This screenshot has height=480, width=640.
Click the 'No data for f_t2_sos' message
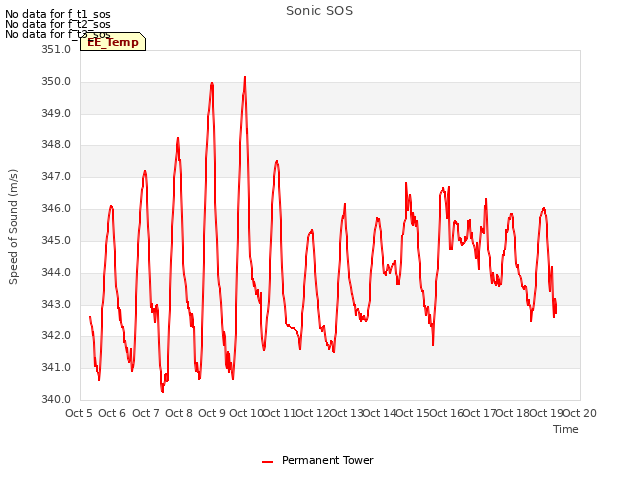click(x=58, y=24)
